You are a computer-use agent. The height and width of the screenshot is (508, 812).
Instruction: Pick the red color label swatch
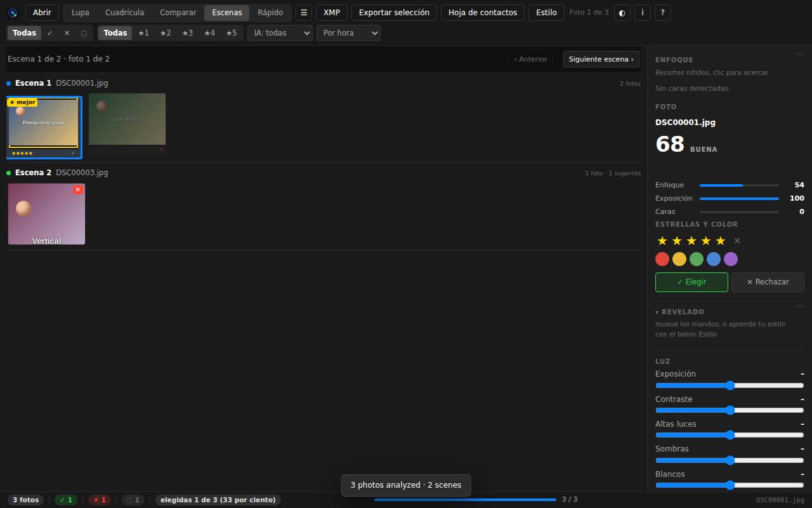(662, 259)
